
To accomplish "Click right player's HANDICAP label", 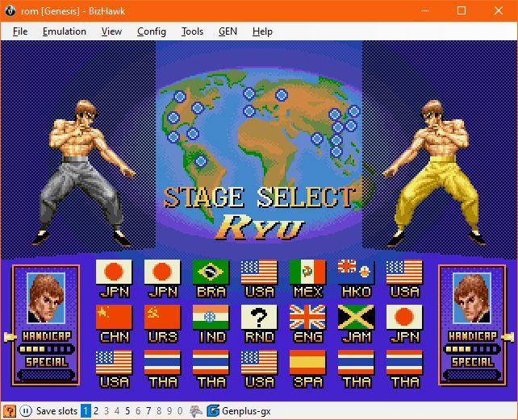I will point(472,336).
